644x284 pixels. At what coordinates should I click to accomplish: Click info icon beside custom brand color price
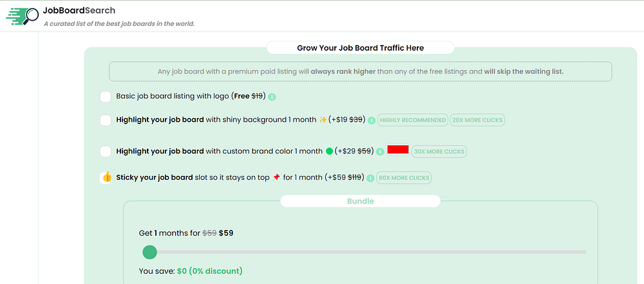380,151
